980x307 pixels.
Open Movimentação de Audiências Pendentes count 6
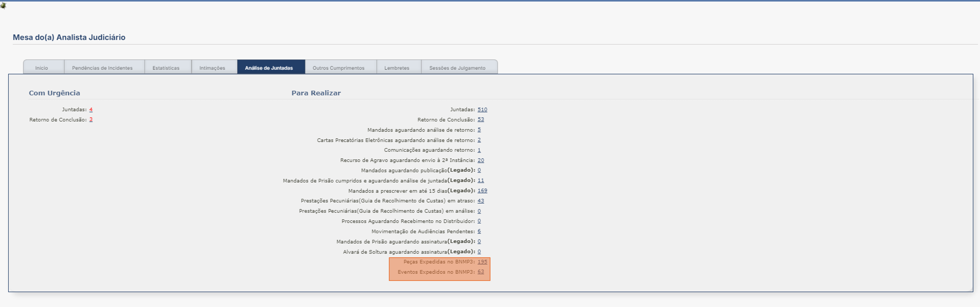click(x=479, y=231)
